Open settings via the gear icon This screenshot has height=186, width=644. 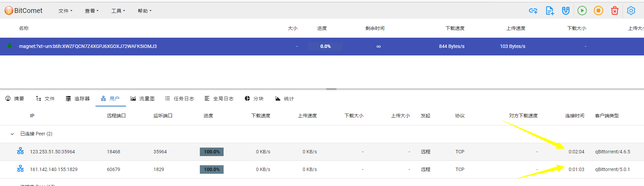(x=631, y=11)
